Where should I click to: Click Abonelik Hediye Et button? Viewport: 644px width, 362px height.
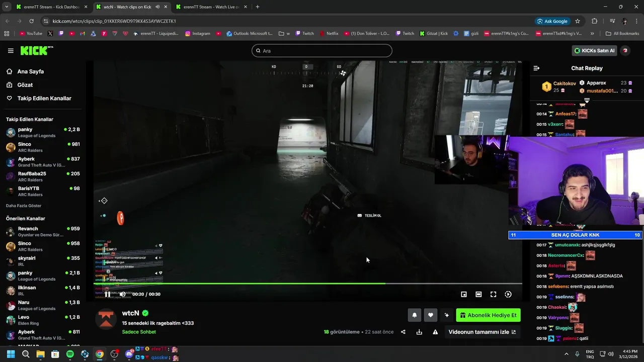(x=488, y=315)
